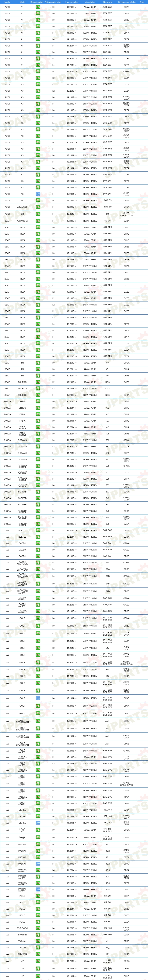This screenshot has width=148, height=980.
Task: Select the Q3 model cell
Action: coord(22,214)
